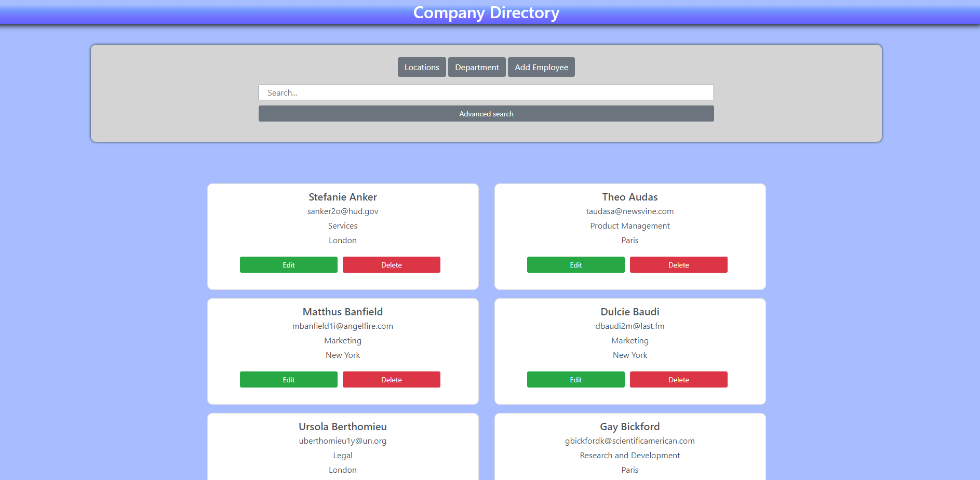Select the name Gay Bickford
980x480 pixels.
coord(630,426)
